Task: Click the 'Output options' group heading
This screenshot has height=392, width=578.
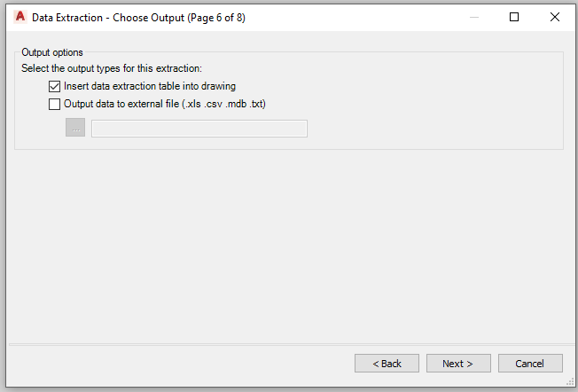Action: tap(52, 52)
